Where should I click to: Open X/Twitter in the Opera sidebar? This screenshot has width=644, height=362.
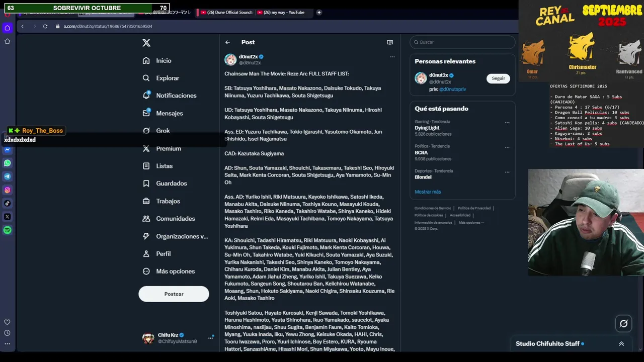[7, 217]
